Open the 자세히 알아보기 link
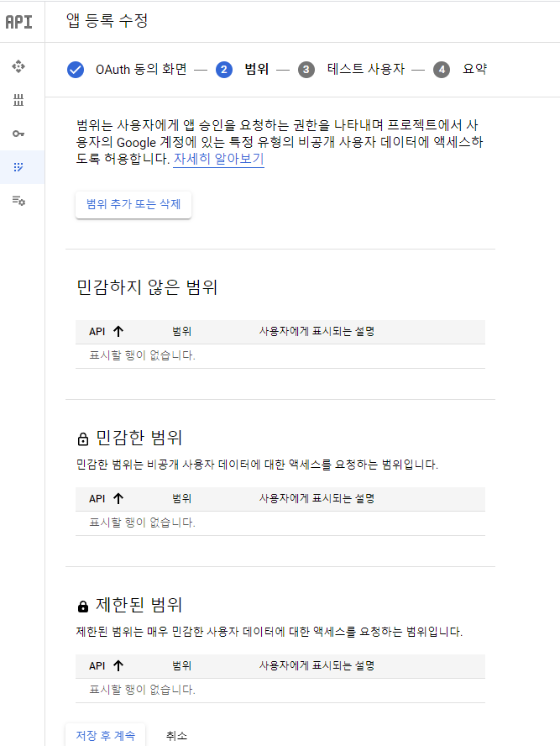 218,159
